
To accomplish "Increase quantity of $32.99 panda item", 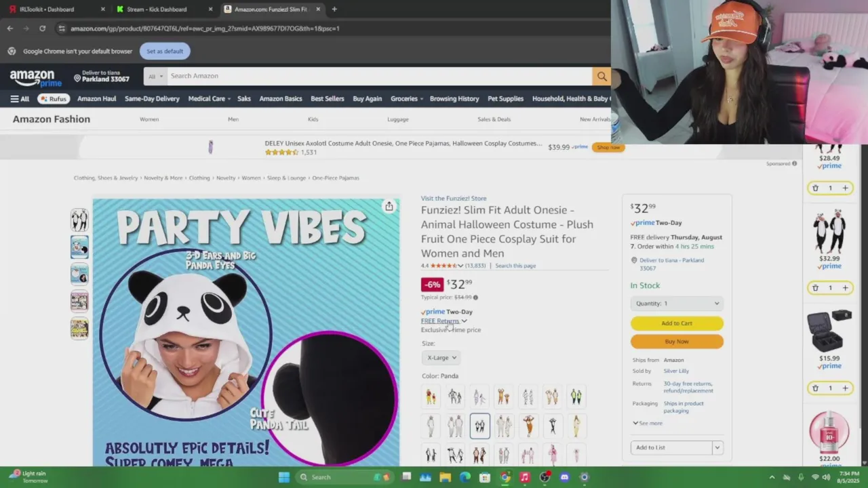I will [845, 288].
